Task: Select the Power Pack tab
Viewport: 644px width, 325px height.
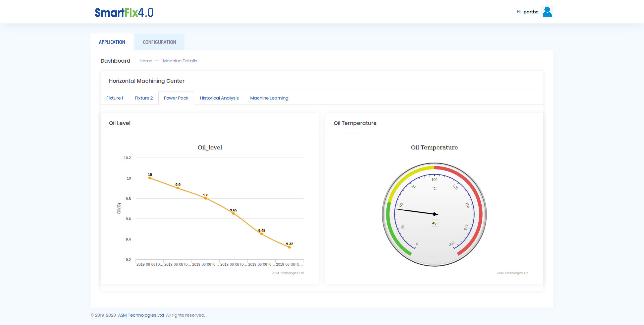Action: tap(176, 98)
